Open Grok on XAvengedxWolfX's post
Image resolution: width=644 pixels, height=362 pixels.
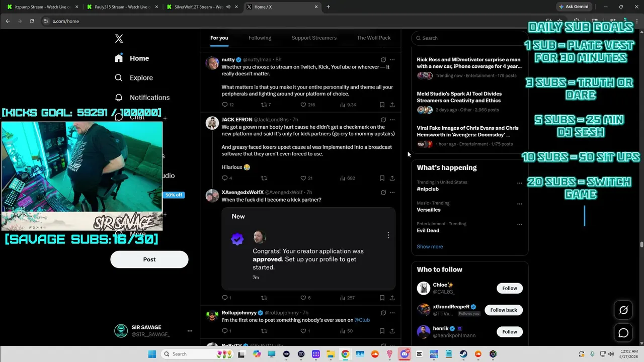click(383, 193)
